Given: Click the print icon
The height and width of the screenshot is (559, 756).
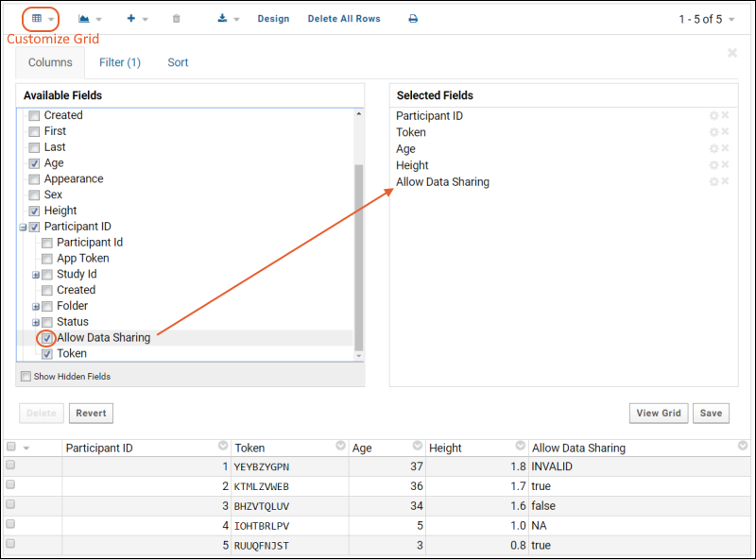Looking at the screenshot, I should (x=413, y=19).
